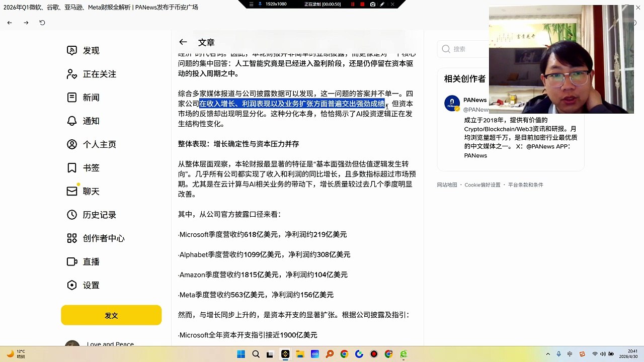The height and width of the screenshot is (362, 644).
Task: Click line Microsoft全年资本开支指引接近1900亿美元
Action: [x=248, y=335]
